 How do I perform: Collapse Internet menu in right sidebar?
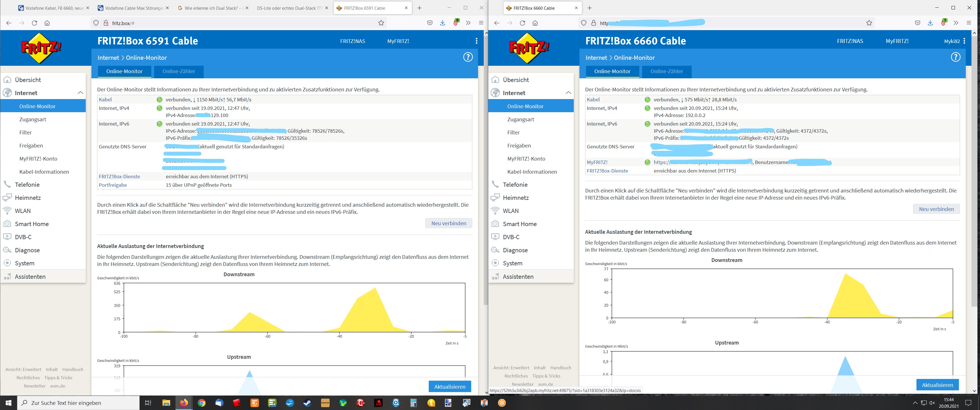pyautogui.click(x=568, y=93)
